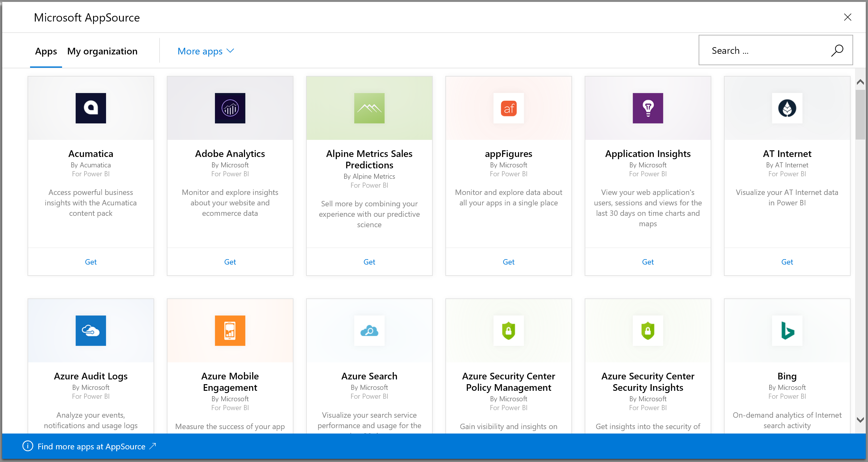Click the Bing app icon
Screen dimensions: 868x462
pyautogui.click(x=786, y=331)
